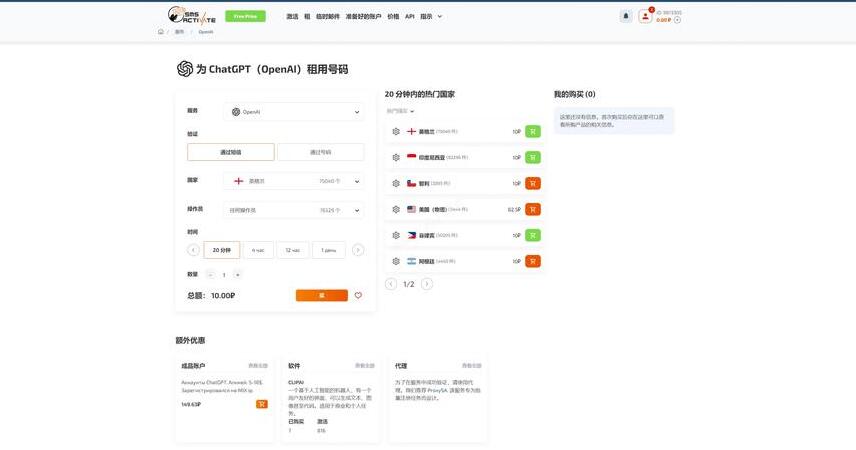Click the 0.00 ₽ balance amount

pyautogui.click(x=663, y=20)
